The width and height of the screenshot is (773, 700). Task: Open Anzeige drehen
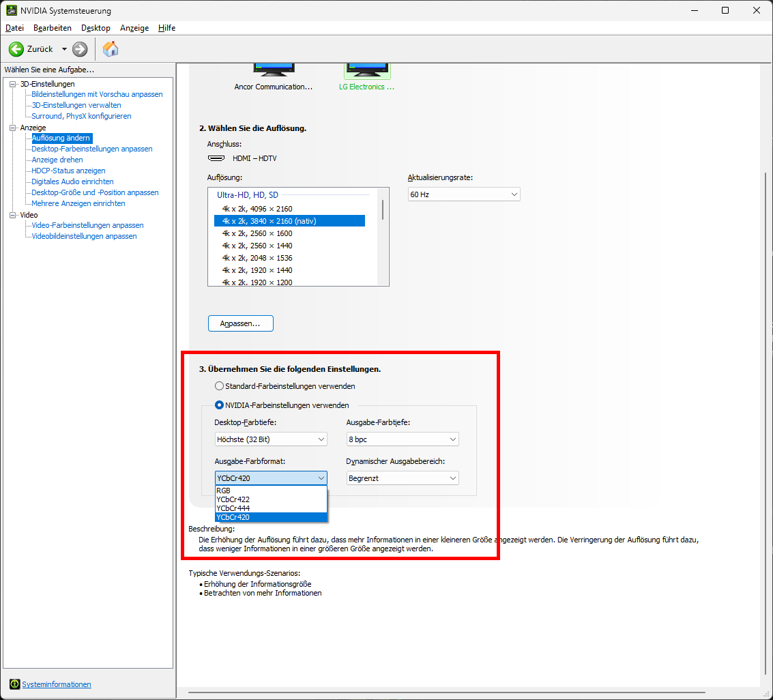point(57,160)
